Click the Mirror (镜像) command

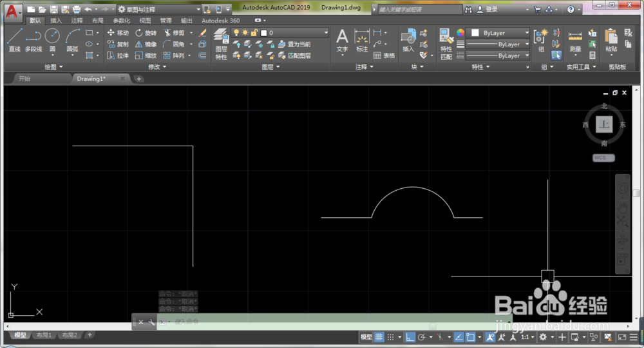point(146,44)
